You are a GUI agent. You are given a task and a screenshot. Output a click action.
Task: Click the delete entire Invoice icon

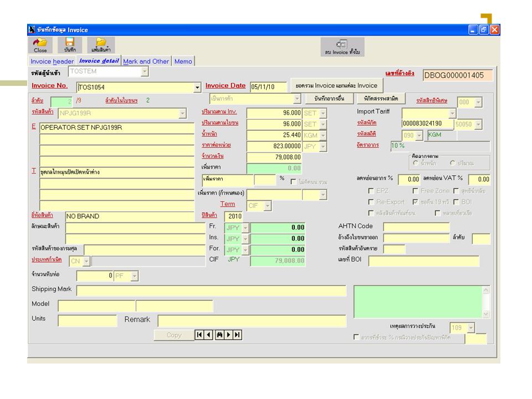pos(342,46)
